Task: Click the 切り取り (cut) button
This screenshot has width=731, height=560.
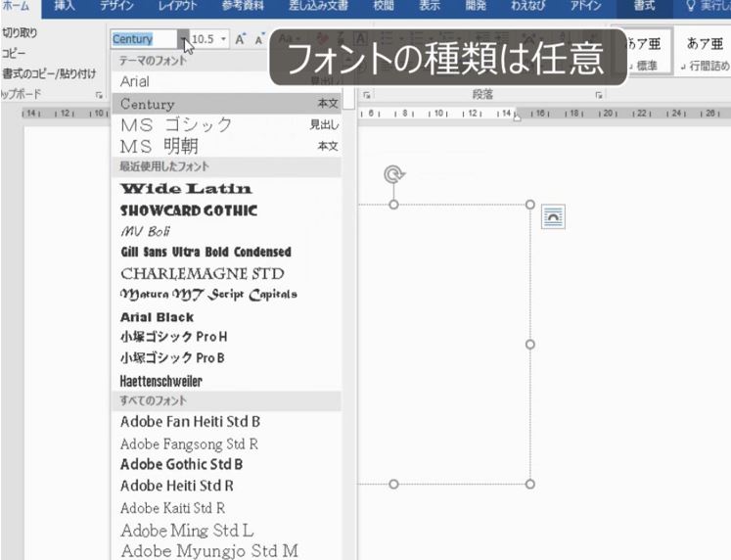Action: (x=20, y=32)
